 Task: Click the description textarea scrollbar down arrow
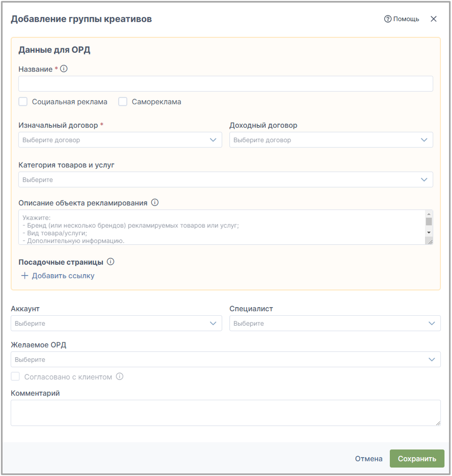pos(429,233)
